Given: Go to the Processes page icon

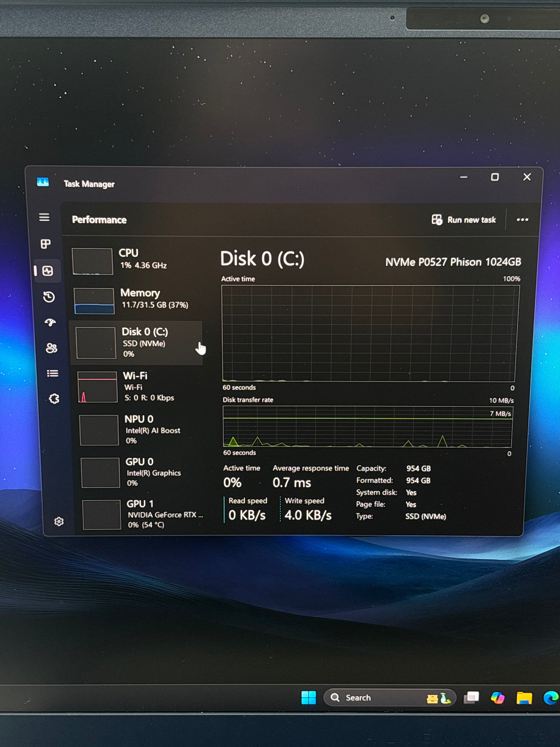Looking at the screenshot, I should [46, 244].
